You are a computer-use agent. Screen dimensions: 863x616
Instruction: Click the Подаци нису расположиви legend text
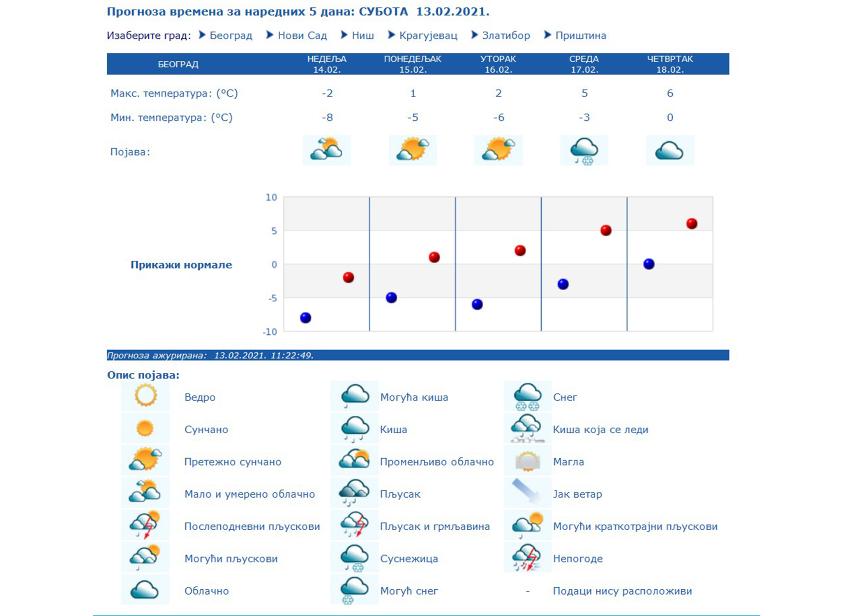622,591
